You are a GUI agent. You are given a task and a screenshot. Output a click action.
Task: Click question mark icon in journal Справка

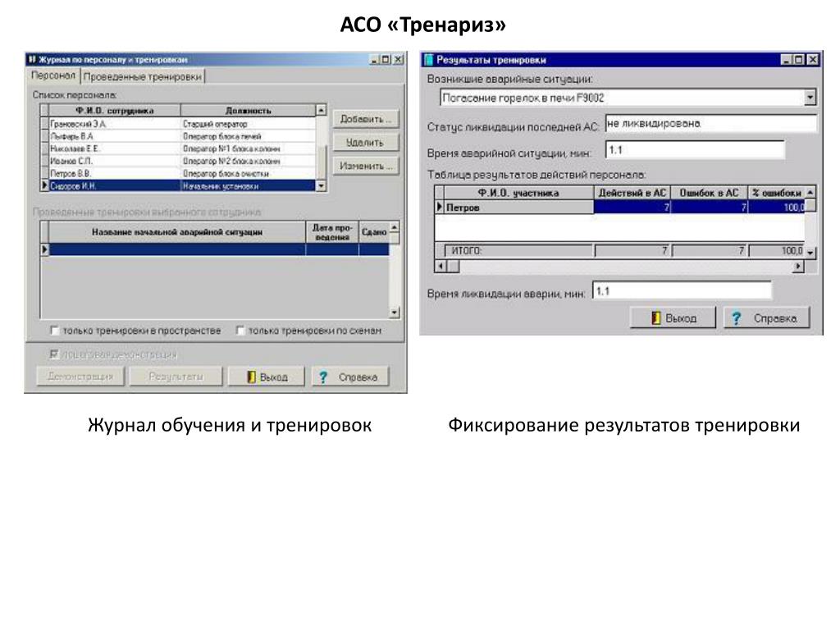323,377
